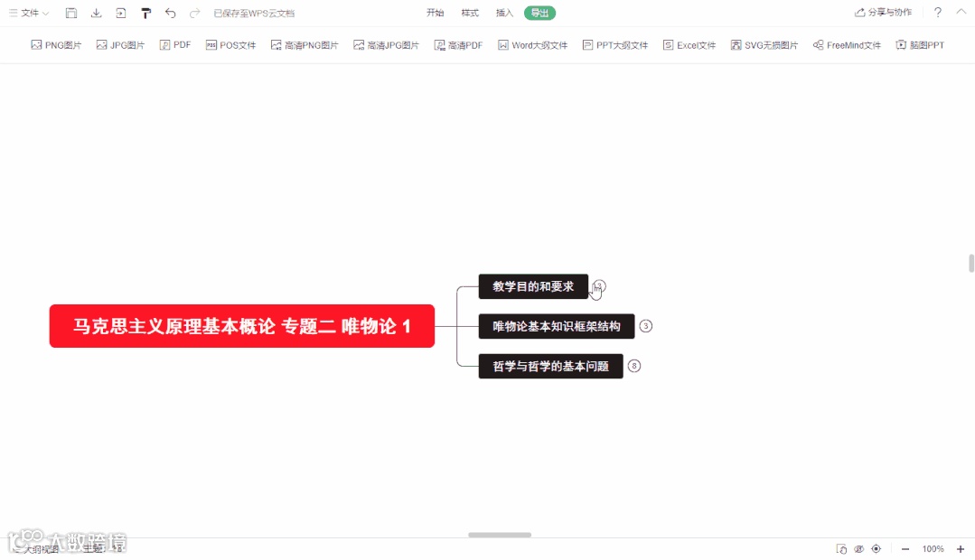
Task: Export as Word大纲文件
Action: [x=533, y=45]
